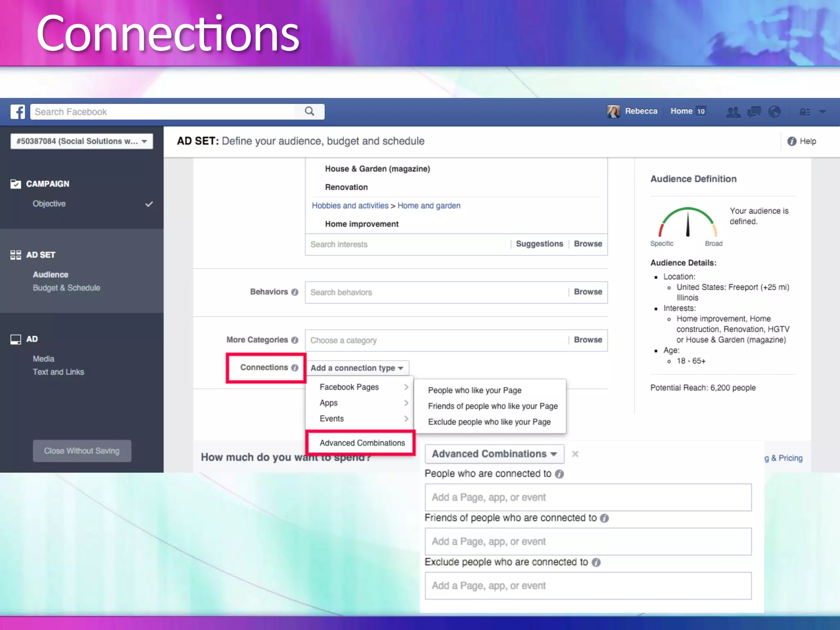Open the messages icon
The image size is (840, 630).
coord(754,112)
